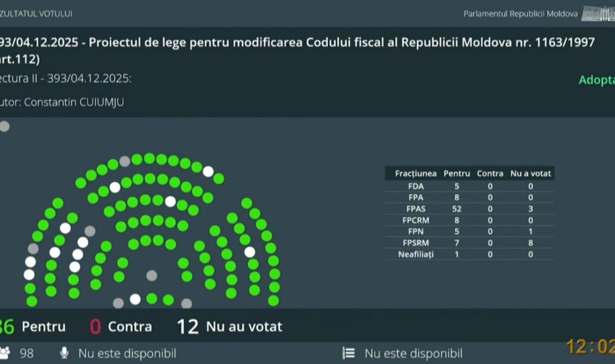Click the "Nu a votat" column header
The height and width of the screenshot is (364, 615).
click(530, 174)
